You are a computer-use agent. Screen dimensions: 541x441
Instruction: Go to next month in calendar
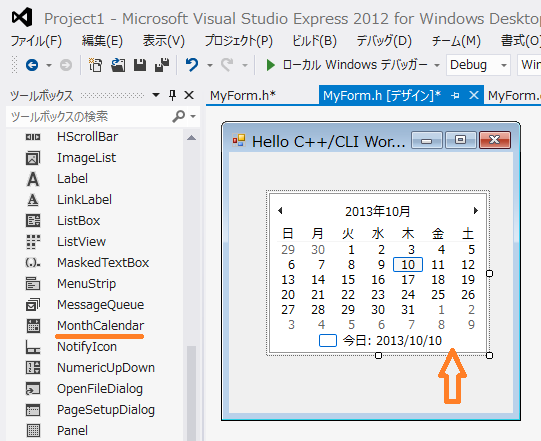point(476,210)
